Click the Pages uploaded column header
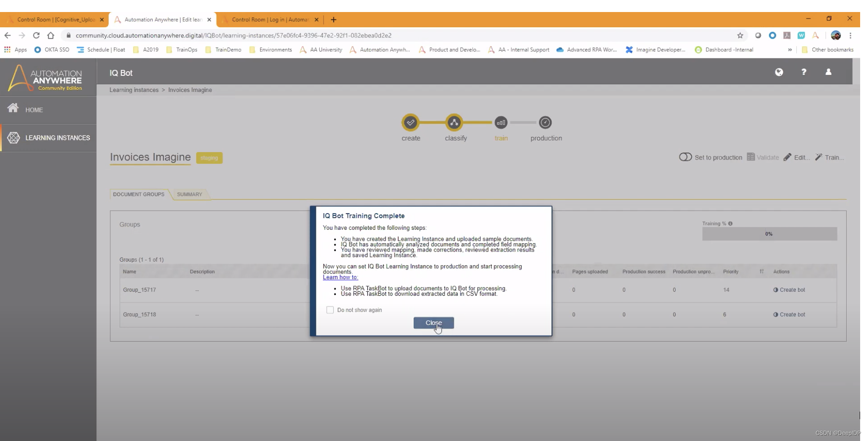This screenshot has height=441, width=868. coord(590,271)
